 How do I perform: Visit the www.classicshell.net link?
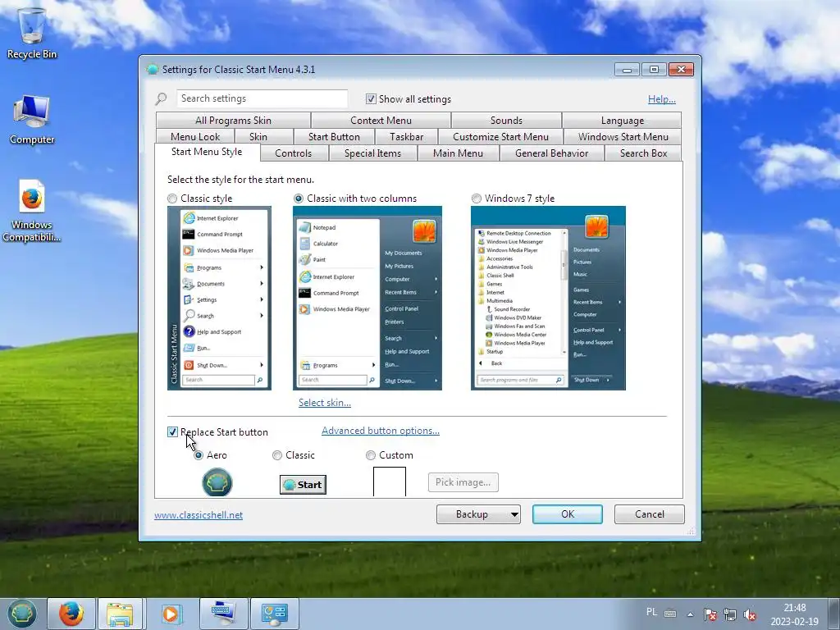(199, 515)
